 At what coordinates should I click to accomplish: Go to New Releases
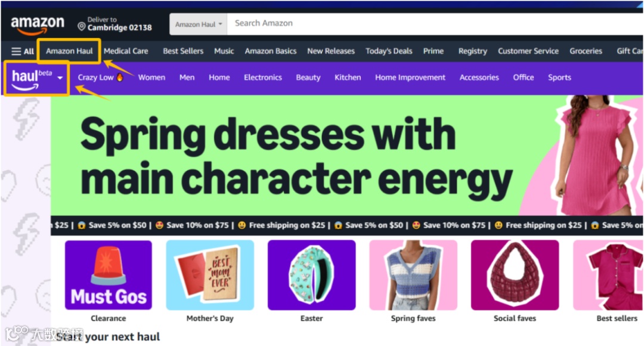click(331, 51)
